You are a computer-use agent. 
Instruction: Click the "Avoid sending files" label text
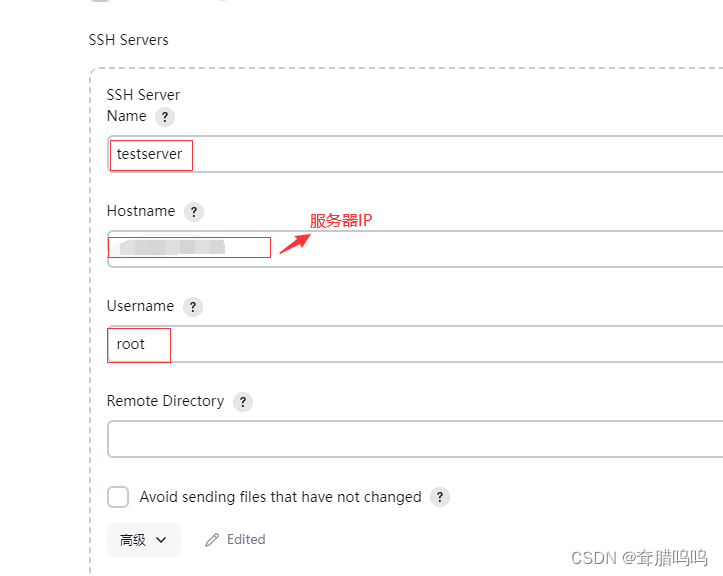(x=280, y=497)
